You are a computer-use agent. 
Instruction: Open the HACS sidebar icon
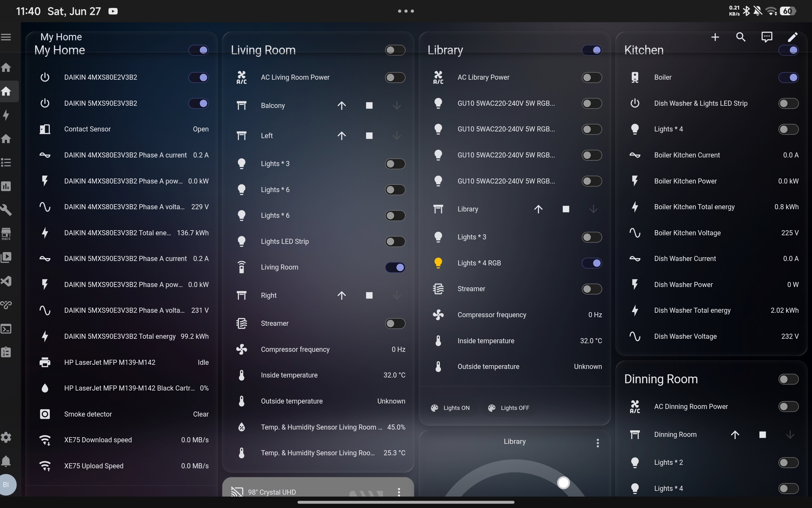point(6,233)
